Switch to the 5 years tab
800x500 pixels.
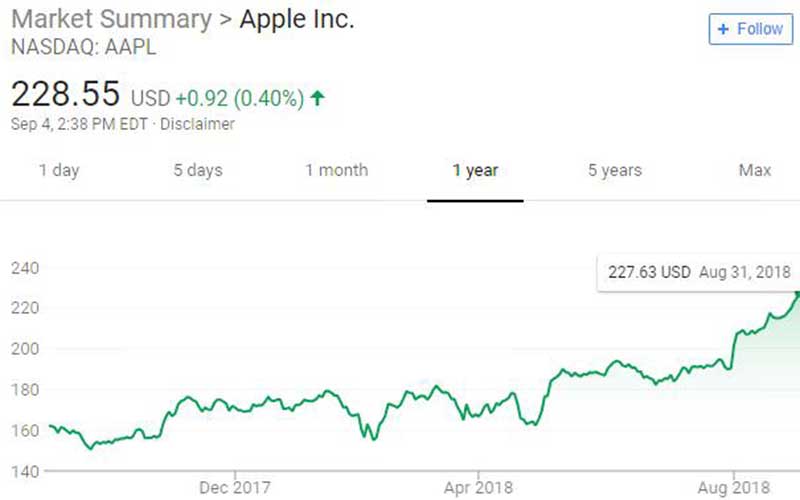pyautogui.click(x=614, y=171)
